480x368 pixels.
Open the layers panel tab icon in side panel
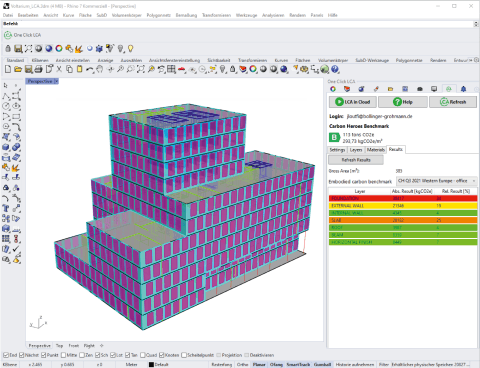[347, 89]
